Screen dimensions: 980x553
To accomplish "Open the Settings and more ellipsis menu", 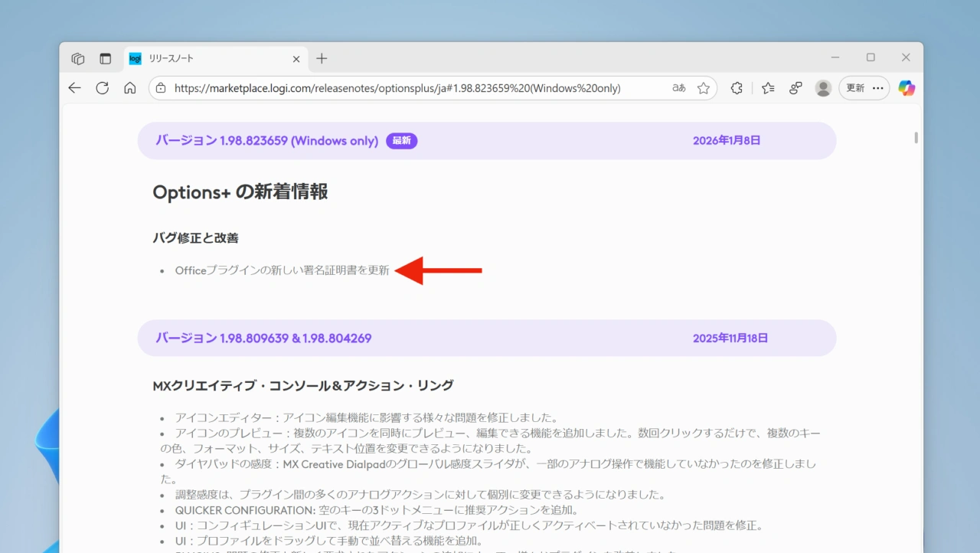I will [877, 88].
